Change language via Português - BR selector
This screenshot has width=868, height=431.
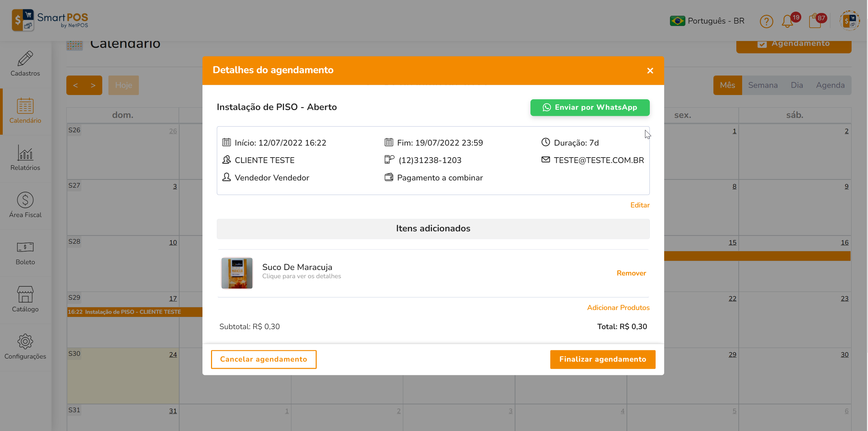click(x=707, y=21)
